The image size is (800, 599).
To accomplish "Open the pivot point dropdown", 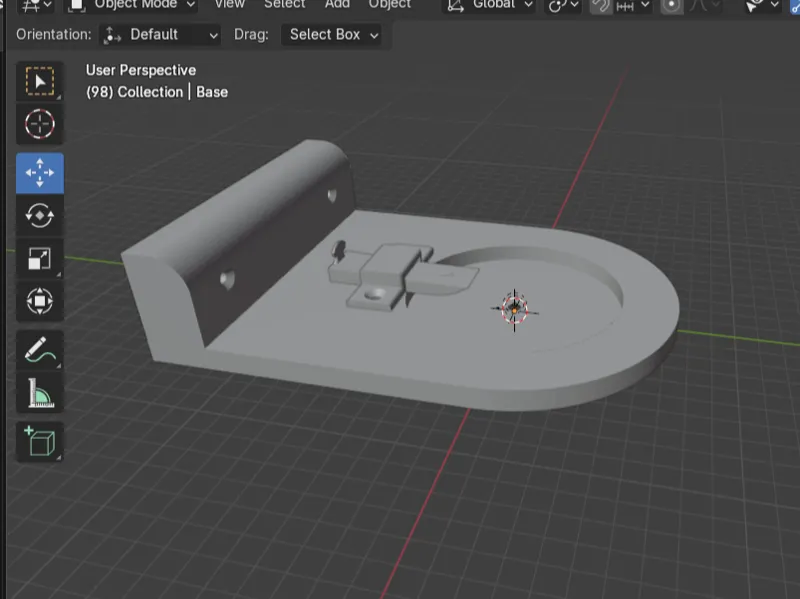I will point(563,5).
